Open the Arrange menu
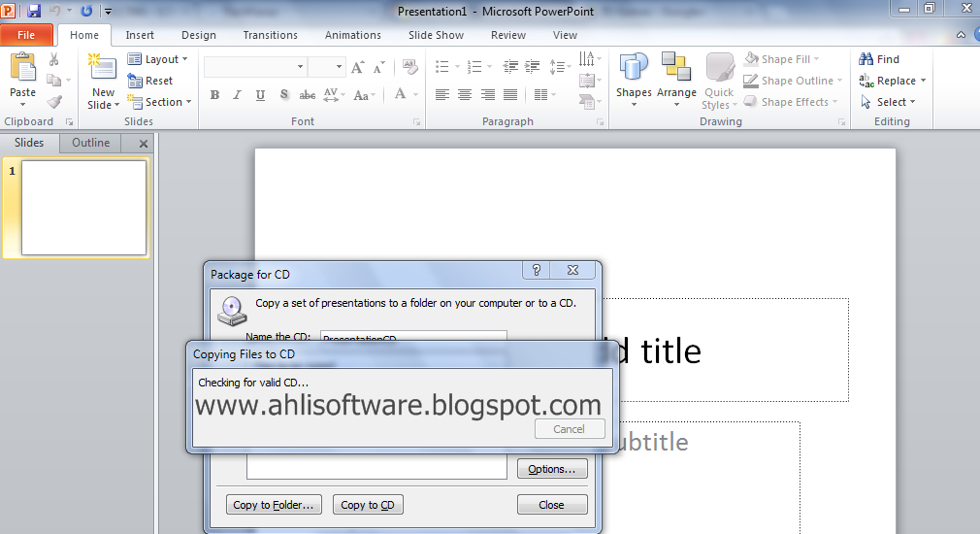Image resolution: width=980 pixels, height=534 pixels. click(676, 80)
